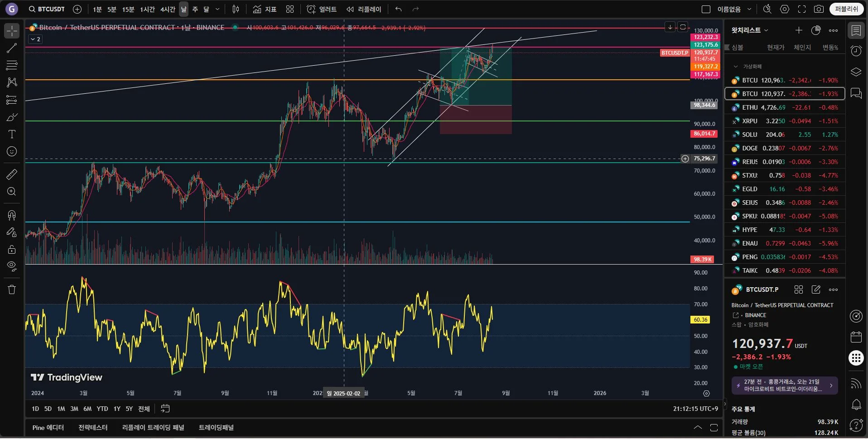Screen dimensions: 868x439
Task: Switch the interval to 15분
Action: tap(128, 9)
